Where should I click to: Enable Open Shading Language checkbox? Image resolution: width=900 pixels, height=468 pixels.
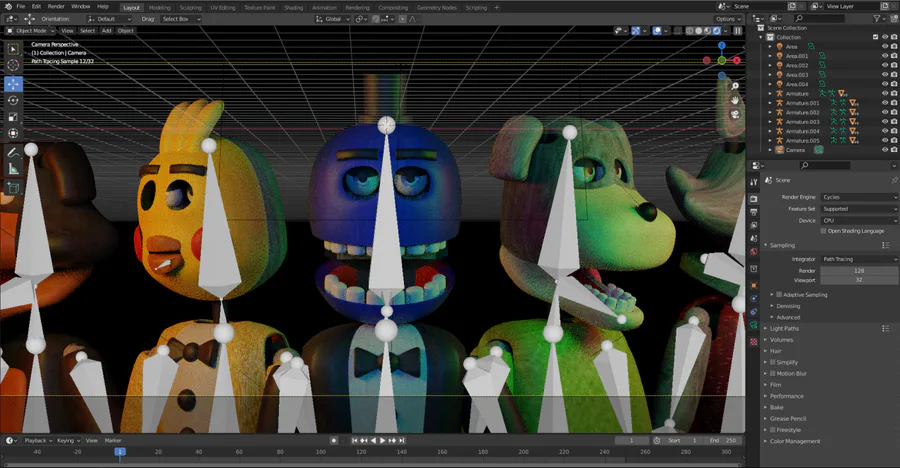(823, 231)
